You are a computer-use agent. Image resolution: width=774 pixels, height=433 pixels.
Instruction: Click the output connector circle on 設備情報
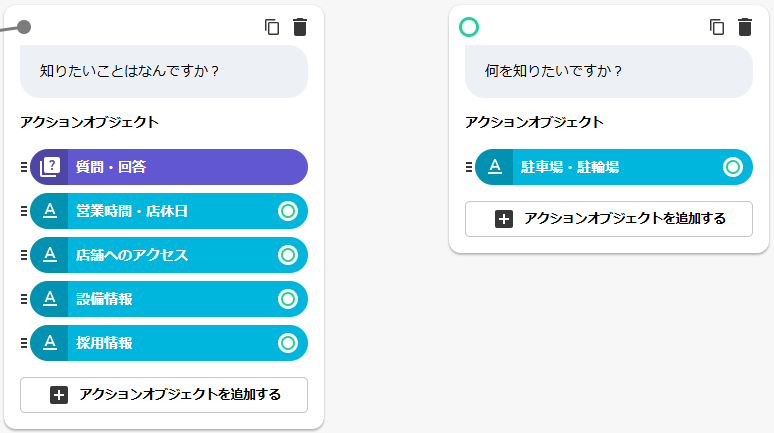(288, 299)
